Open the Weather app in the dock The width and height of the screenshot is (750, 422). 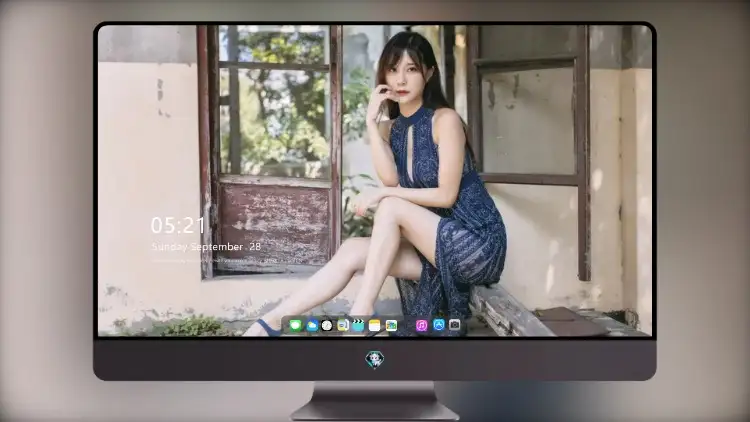click(x=312, y=326)
